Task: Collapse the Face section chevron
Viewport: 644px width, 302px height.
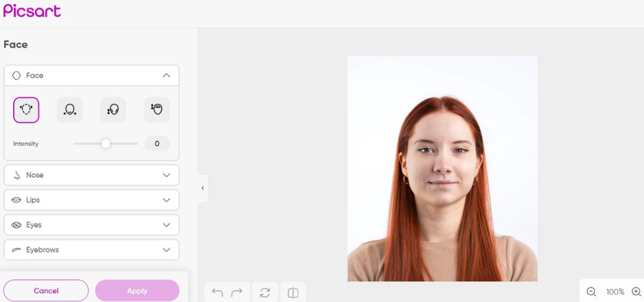Action: tap(167, 75)
